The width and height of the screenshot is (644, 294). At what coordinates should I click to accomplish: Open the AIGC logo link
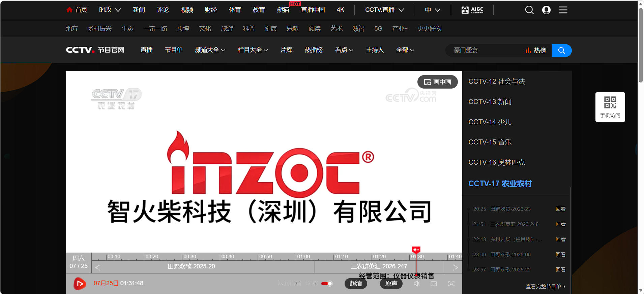472,10
